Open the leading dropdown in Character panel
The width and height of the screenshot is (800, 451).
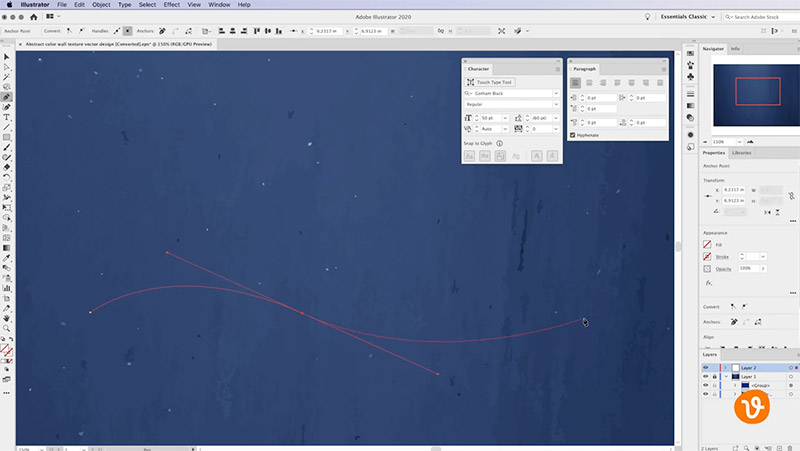coord(556,118)
